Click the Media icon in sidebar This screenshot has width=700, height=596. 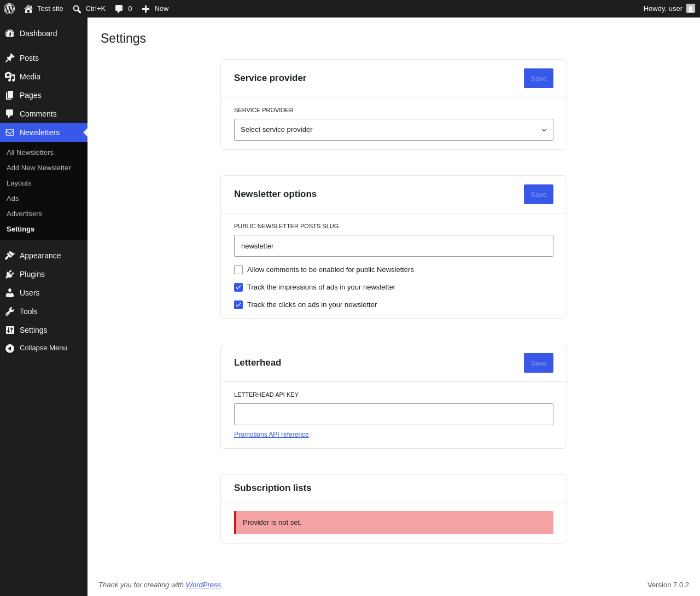10,77
